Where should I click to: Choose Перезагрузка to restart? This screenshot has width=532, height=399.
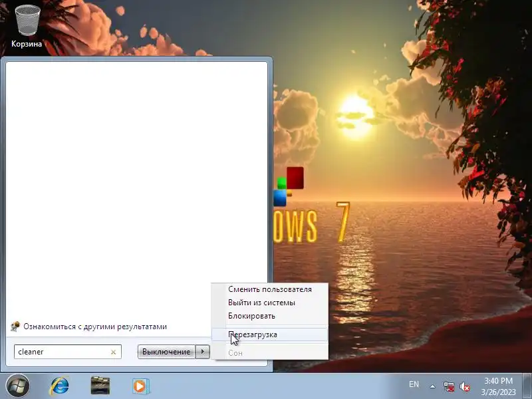[x=270, y=334]
